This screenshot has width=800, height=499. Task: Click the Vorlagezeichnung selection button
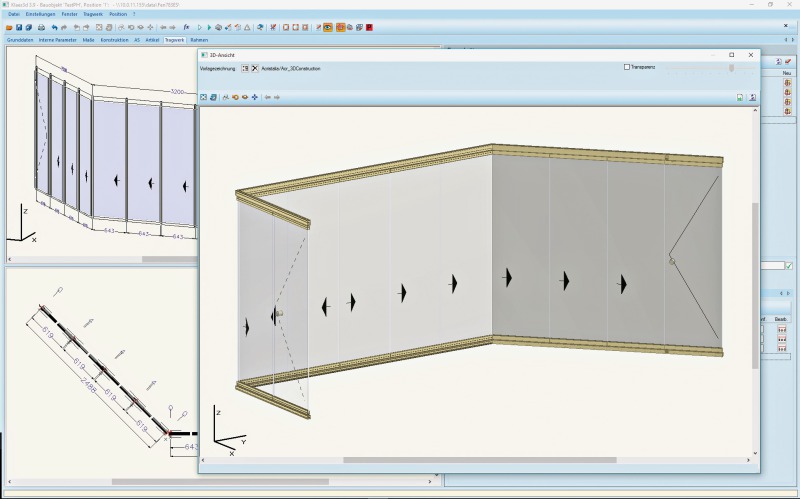(245, 68)
